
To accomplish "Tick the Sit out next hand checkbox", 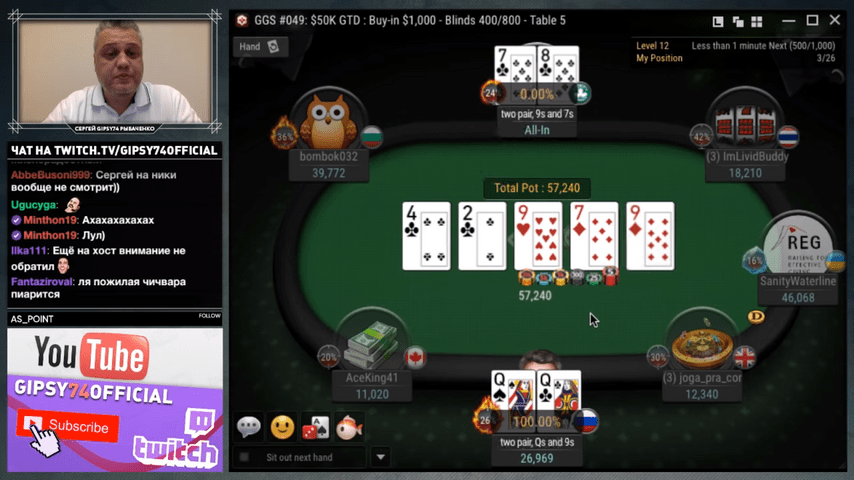I will 245,457.
